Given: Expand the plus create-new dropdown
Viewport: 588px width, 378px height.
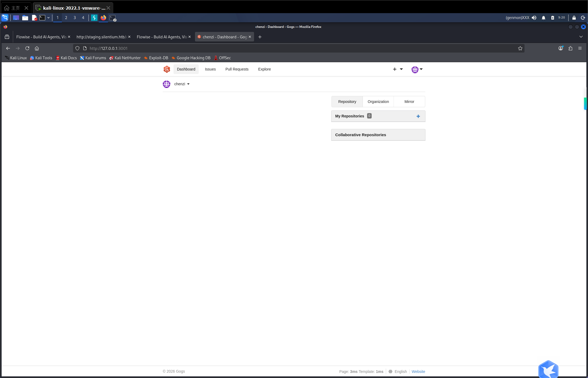Looking at the screenshot, I should (398, 69).
